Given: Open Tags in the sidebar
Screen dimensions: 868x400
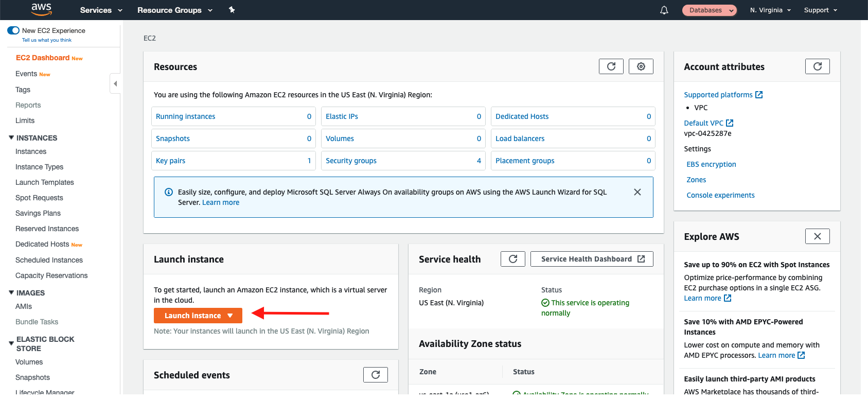Looking at the screenshot, I should [x=23, y=90].
